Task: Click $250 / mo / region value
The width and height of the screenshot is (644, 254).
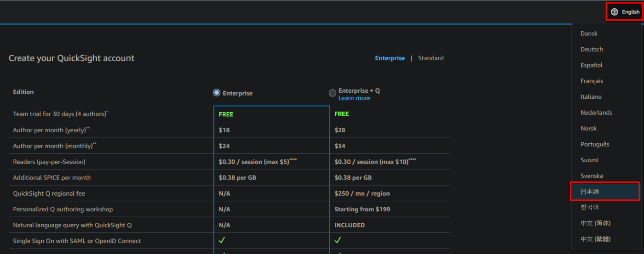Action: coord(362,193)
